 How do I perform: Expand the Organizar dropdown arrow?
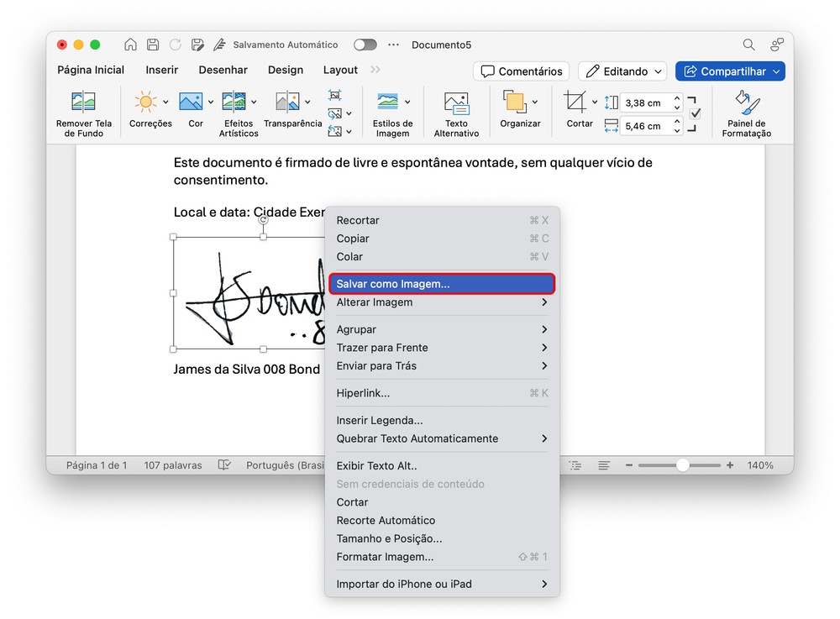click(x=535, y=102)
